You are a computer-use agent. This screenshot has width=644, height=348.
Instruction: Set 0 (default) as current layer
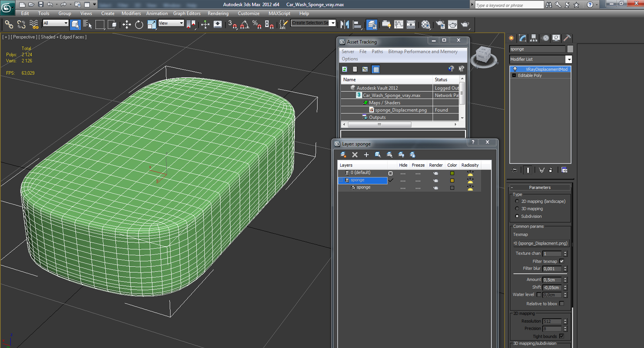[390, 173]
